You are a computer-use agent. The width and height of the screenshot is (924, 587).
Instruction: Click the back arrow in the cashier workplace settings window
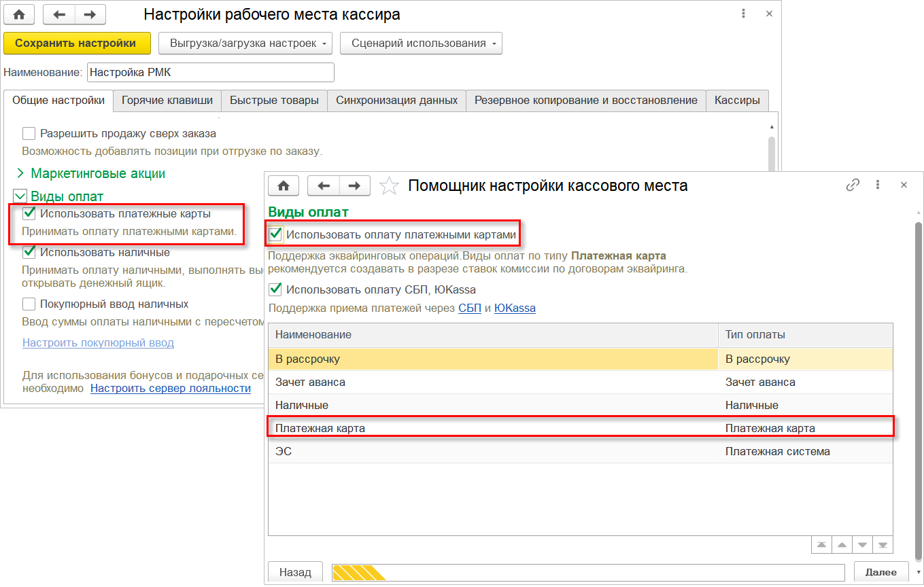[x=58, y=14]
